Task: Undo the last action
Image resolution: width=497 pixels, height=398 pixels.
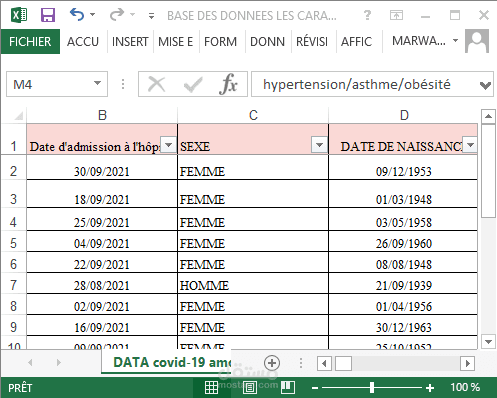Action: [x=77, y=15]
